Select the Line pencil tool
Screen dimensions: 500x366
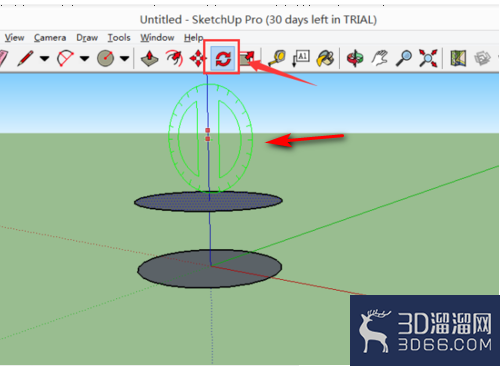point(25,58)
